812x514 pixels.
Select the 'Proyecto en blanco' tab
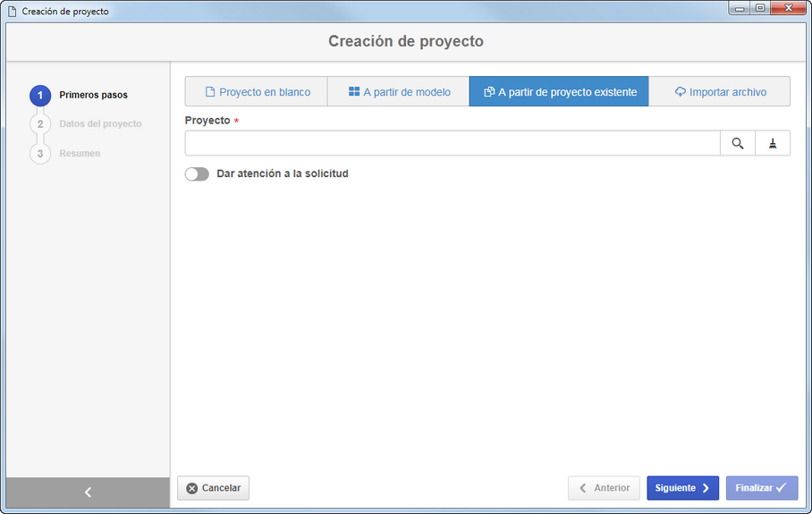click(257, 91)
